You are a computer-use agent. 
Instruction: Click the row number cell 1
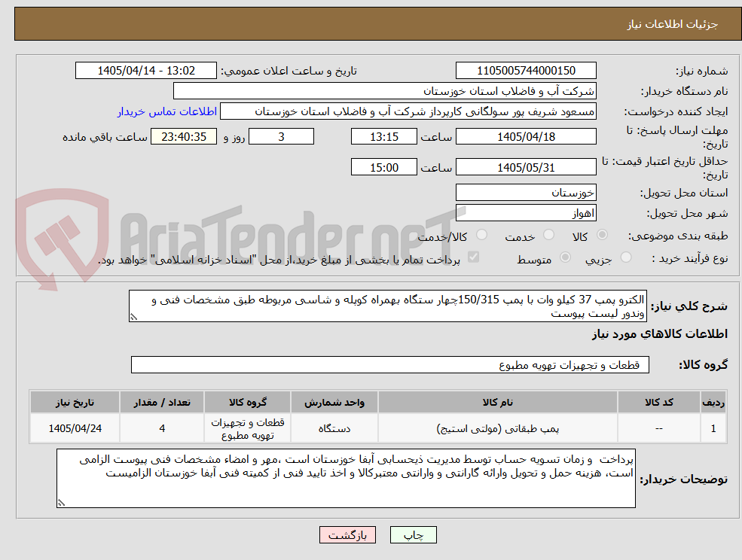click(713, 428)
